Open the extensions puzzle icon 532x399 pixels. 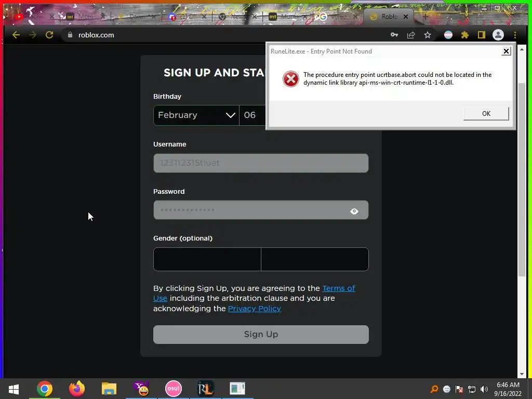click(465, 35)
